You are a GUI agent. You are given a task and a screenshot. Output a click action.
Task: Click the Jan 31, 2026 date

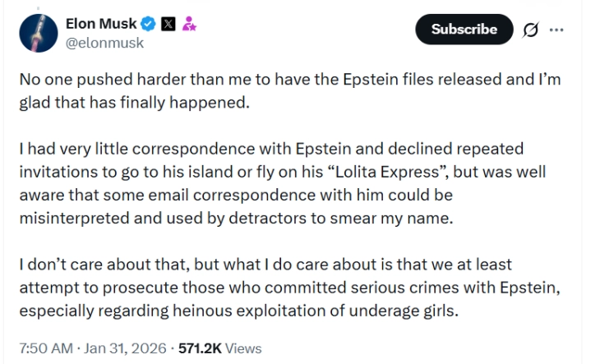[123, 348]
